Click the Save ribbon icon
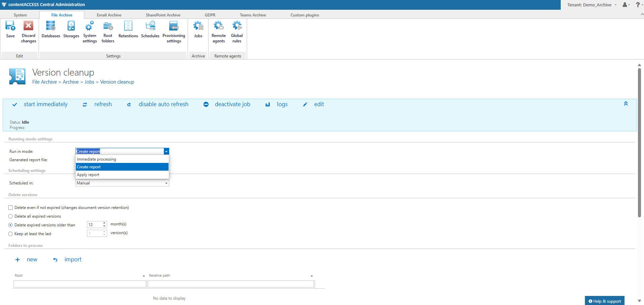The width and height of the screenshot is (644, 305). click(10, 26)
